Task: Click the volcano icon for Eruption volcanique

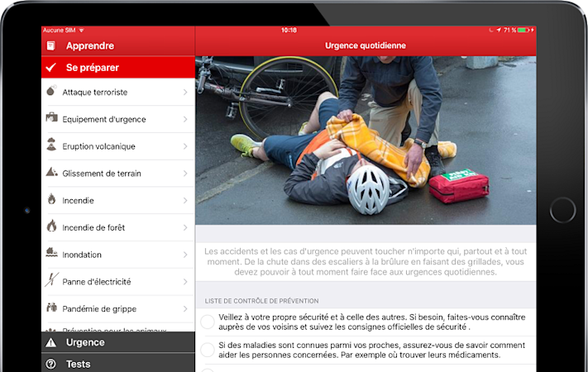Action: pos(51,145)
